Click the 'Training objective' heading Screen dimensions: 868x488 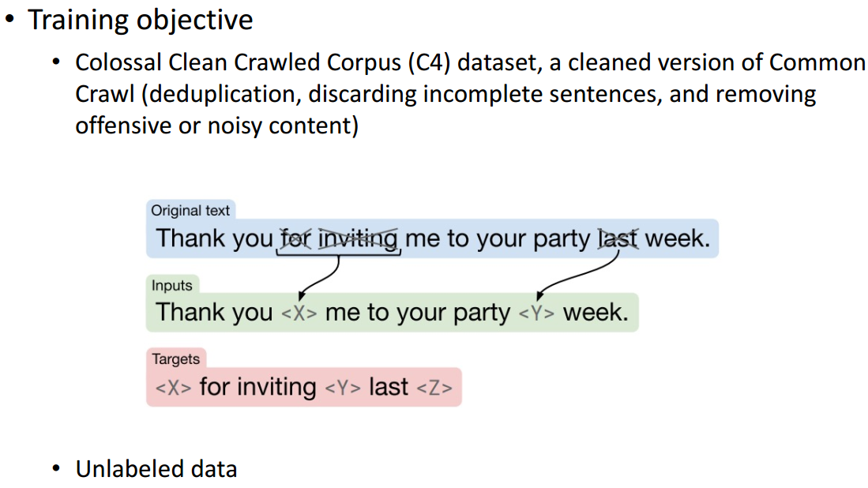click(141, 20)
